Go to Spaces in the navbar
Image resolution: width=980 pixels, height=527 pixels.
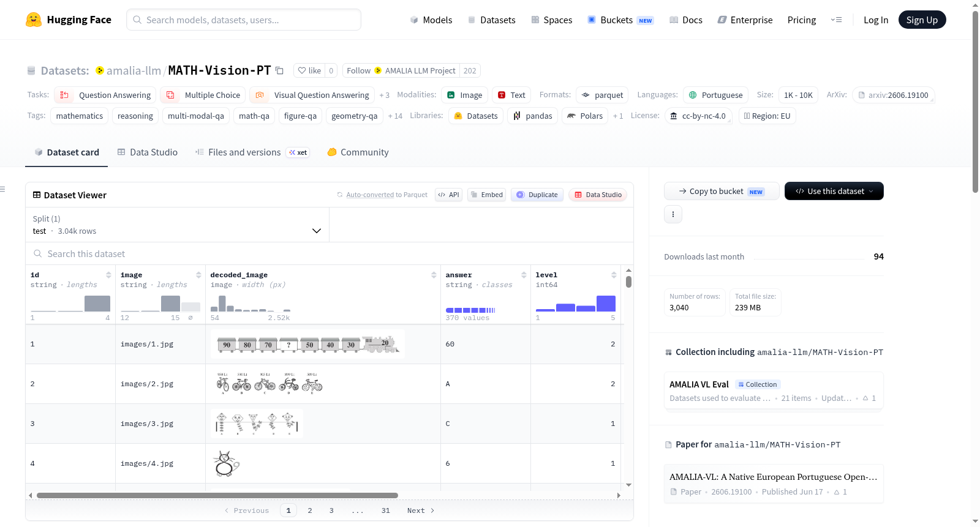(x=551, y=20)
